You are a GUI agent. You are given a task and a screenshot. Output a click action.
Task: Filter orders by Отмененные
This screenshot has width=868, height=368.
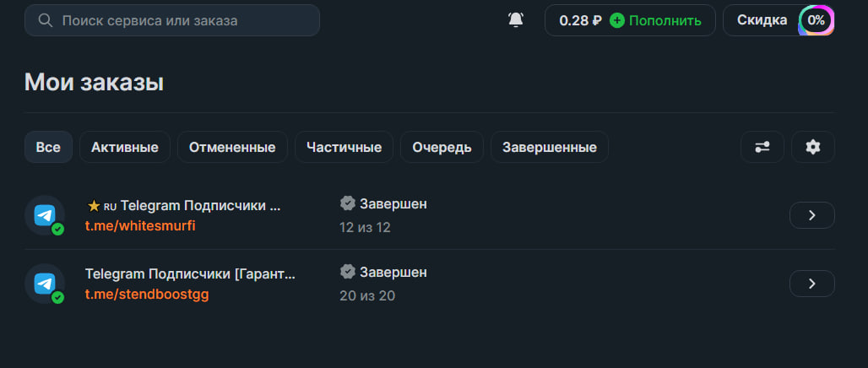[232, 147]
